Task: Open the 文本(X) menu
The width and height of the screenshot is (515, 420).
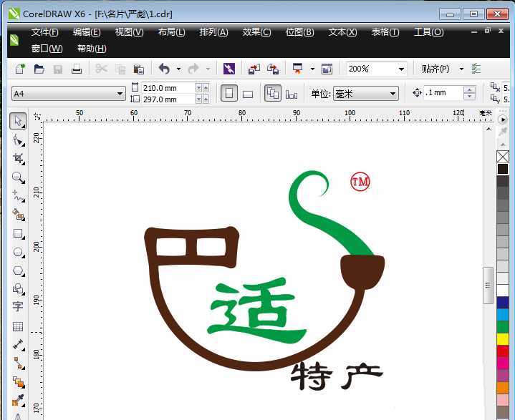Action: 342,32
